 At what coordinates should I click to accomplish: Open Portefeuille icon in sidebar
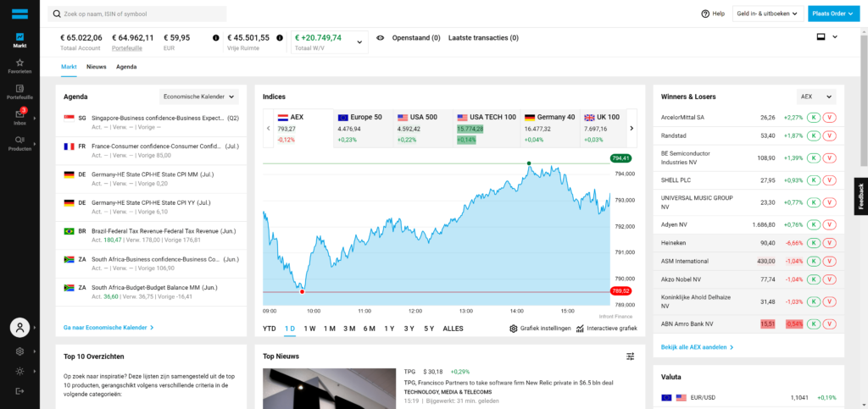coord(20,88)
